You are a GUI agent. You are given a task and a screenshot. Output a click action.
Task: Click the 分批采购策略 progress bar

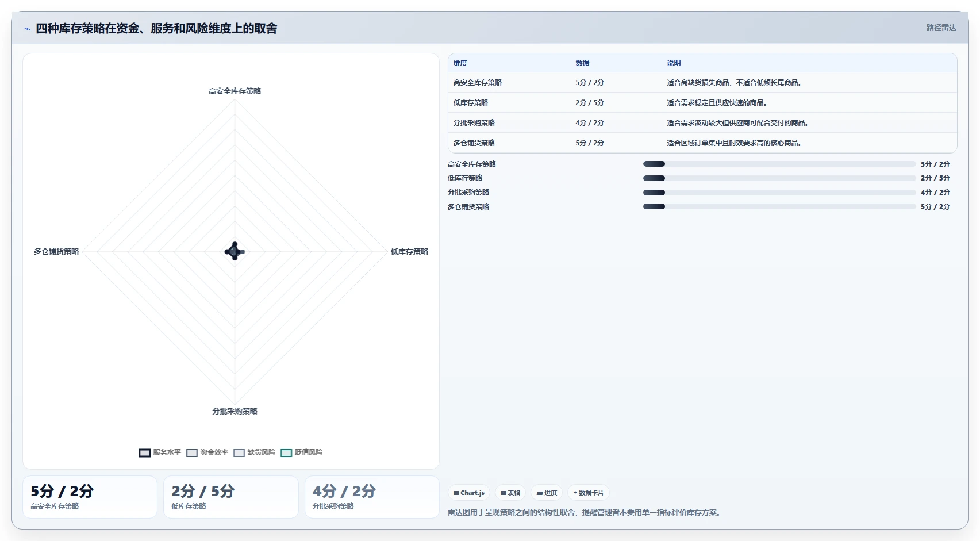click(x=779, y=193)
